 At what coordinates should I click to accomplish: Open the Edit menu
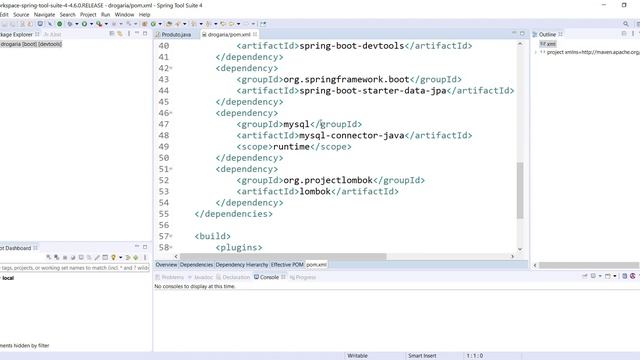coord(4,14)
